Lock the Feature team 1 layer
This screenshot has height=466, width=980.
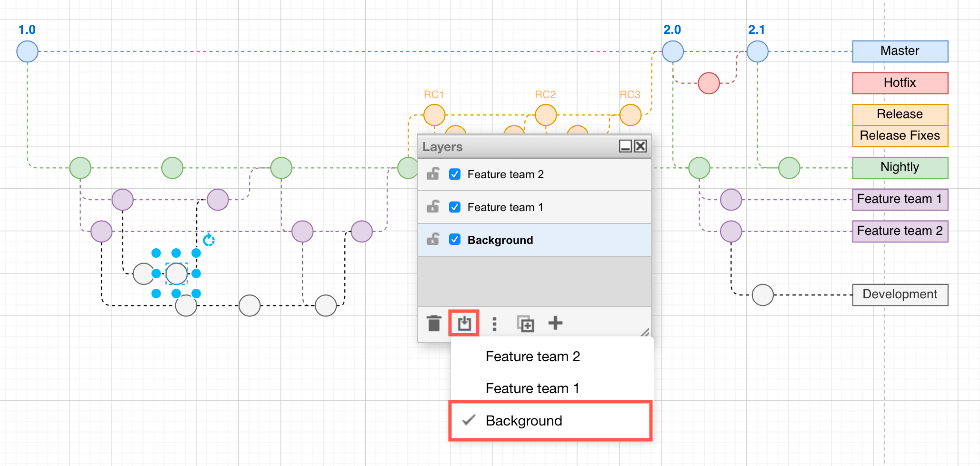point(432,207)
